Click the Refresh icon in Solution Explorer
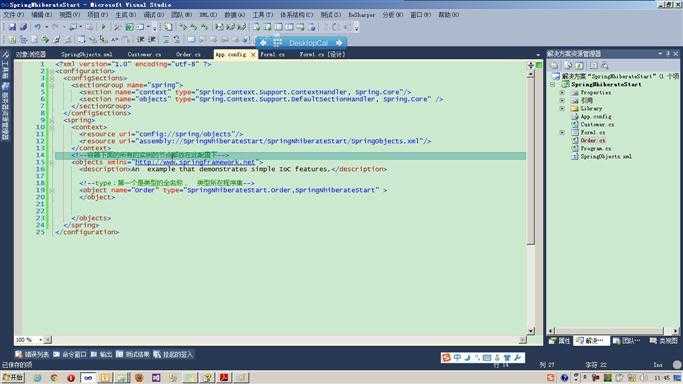The height and width of the screenshot is (384, 683). [x=579, y=66]
